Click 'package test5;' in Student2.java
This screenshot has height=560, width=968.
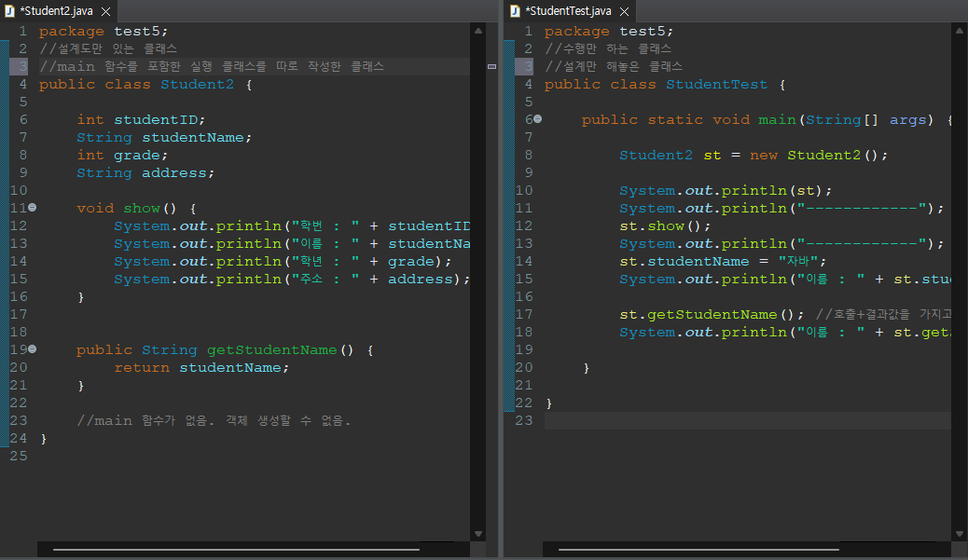point(104,32)
